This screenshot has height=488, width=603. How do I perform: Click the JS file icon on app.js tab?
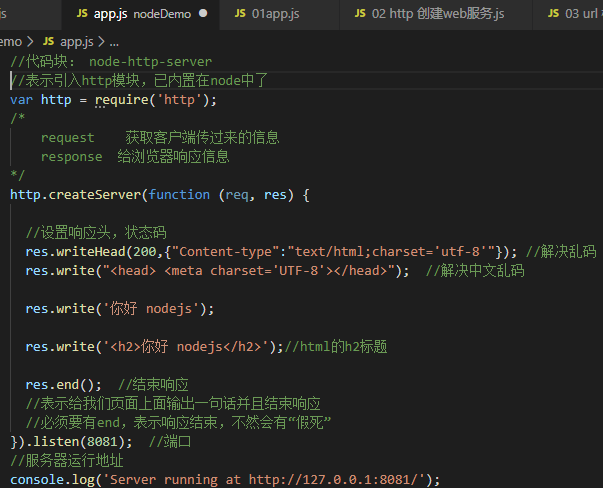click(82, 14)
